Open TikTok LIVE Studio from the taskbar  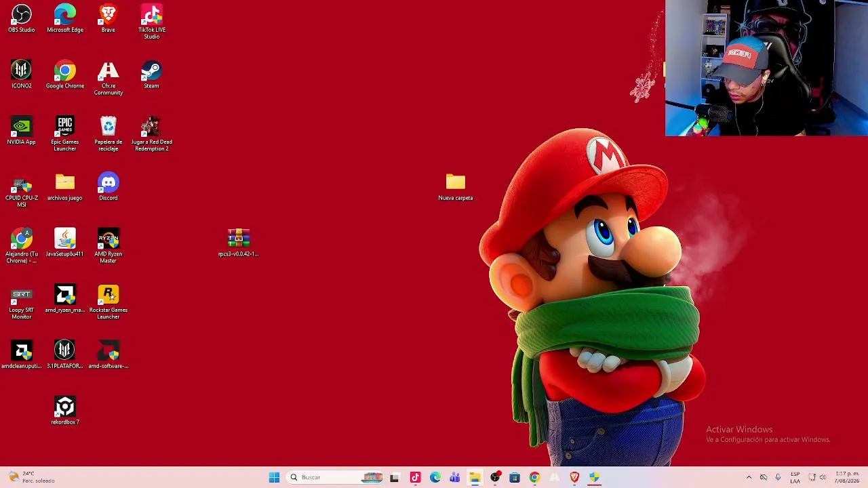click(x=415, y=477)
